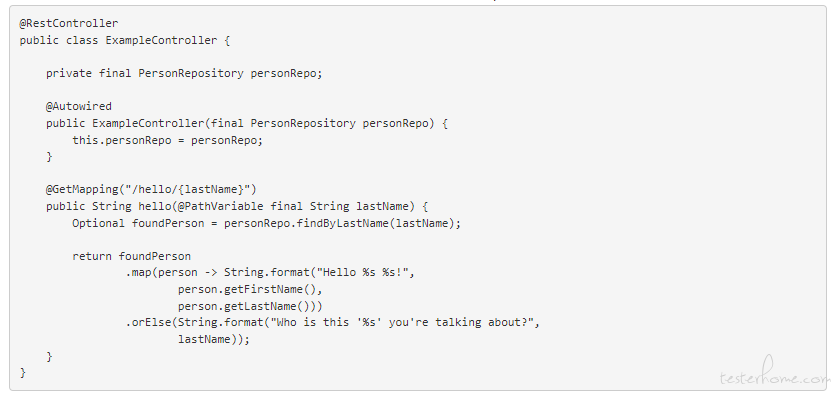Click the @Autowired annotation
832x396 pixels.
[x=79, y=106]
